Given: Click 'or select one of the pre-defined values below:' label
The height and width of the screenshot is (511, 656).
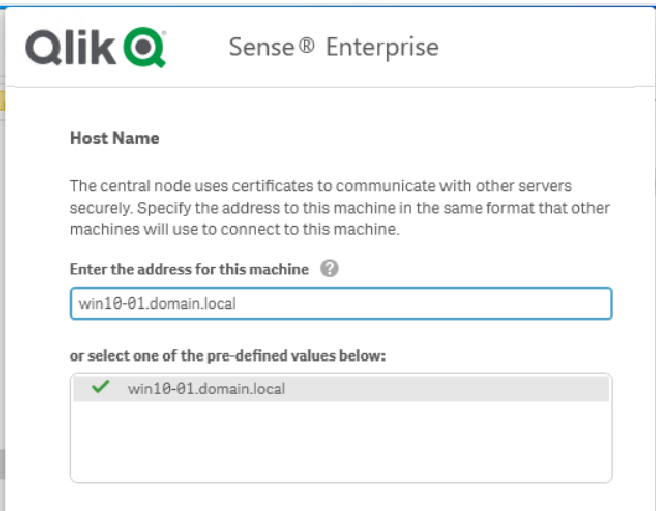Looking at the screenshot, I should [228, 356].
